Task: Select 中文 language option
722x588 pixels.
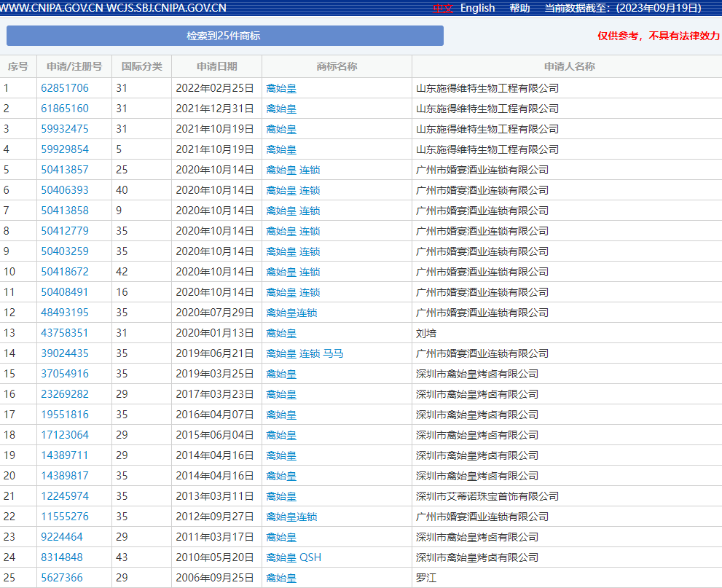Action: coord(443,8)
